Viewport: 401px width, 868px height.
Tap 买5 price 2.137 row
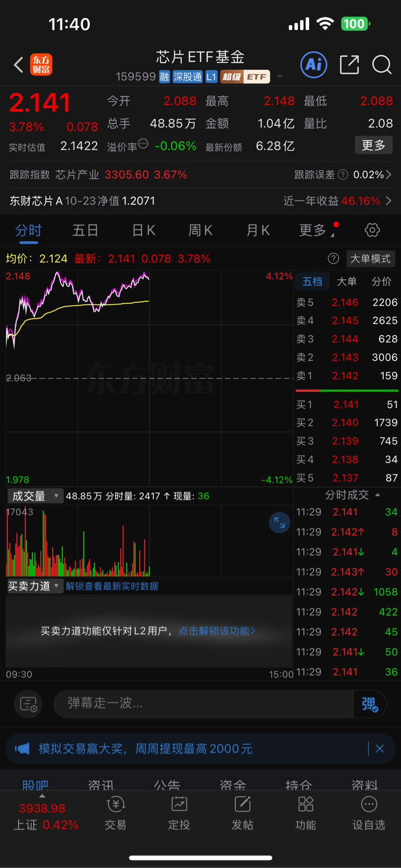347,478
